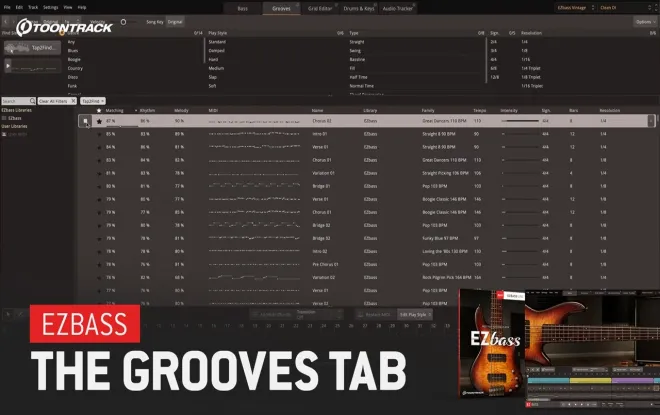This screenshot has height=415, width=660.
Task: Click the Edit Play Style button
Action: (415, 314)
